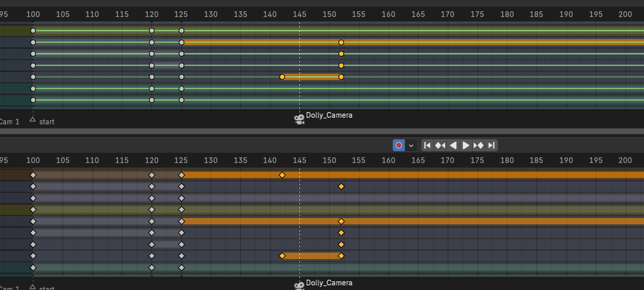The height and width of the screenshot is (290, 644).
Task: Select top-row diamond keyframe at frame 125
Action: click(x=181, y=175)
